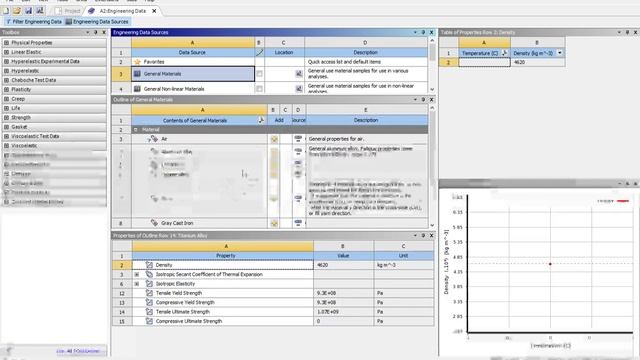The width and height of the screenshot is (640, 360).
Task: Click the empty Temperature cell in row 2
Action: pos(484,62)
